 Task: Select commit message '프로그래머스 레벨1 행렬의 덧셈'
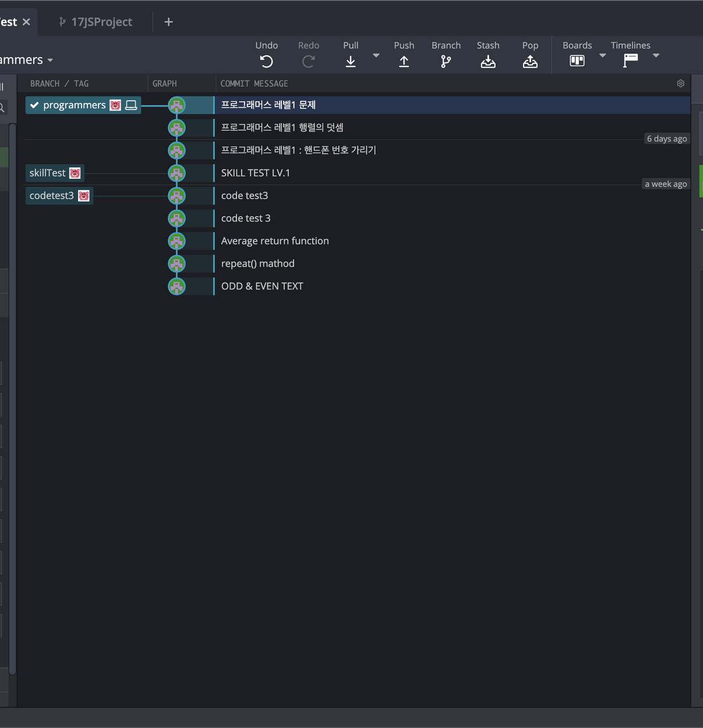282,128
